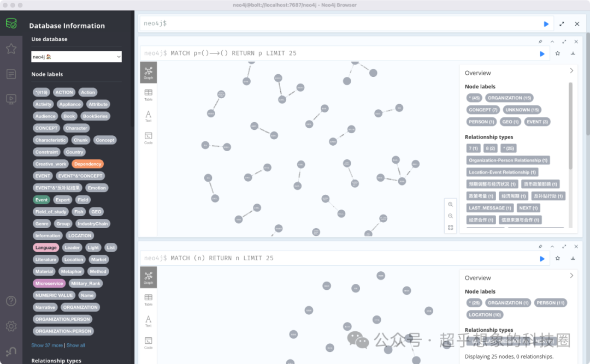Image resolution: width=590 pixels, height=364 pixels.
Task: Rerun the MATCH (n) RETURN n query
Action: coord(542,259)
